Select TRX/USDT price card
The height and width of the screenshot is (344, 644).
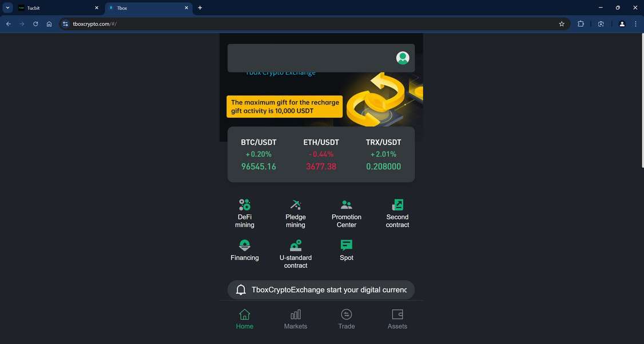pos(384,154)
